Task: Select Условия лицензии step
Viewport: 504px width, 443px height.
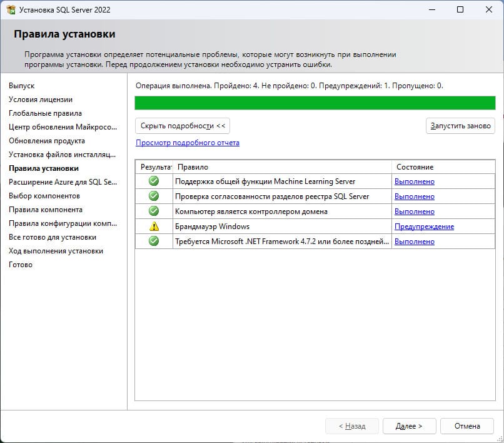Action: click(41, 99)
